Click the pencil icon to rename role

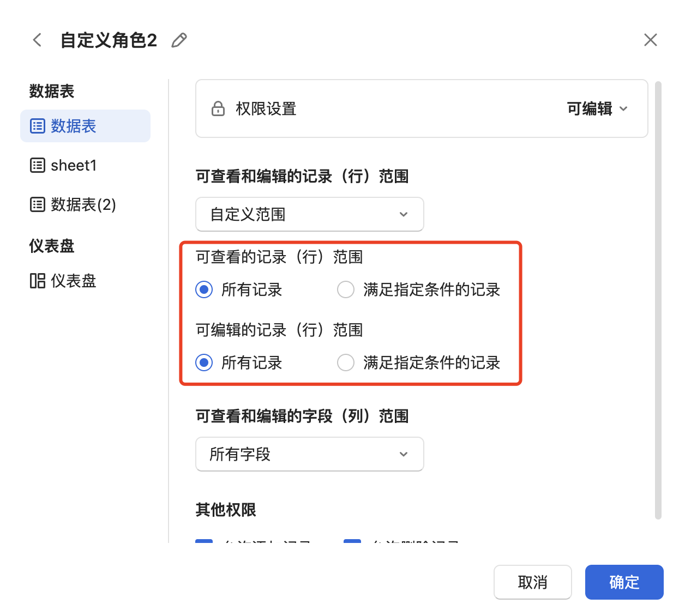(179, 40)
